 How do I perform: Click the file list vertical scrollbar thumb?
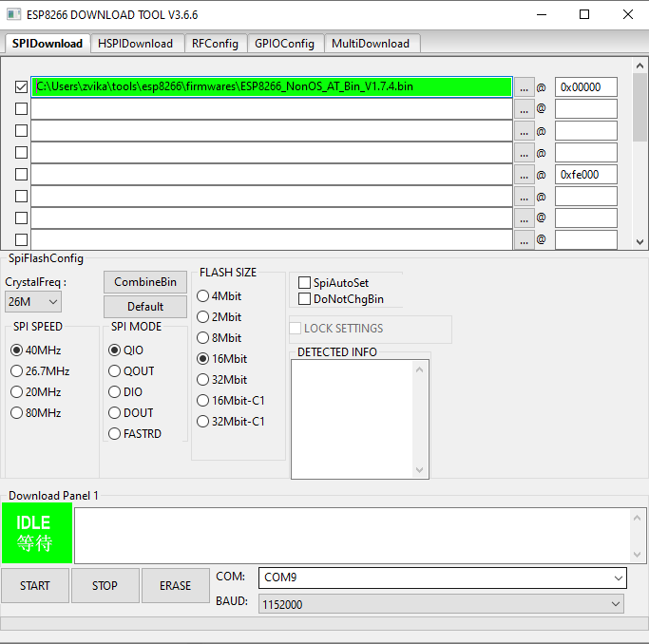pos(639,107)
